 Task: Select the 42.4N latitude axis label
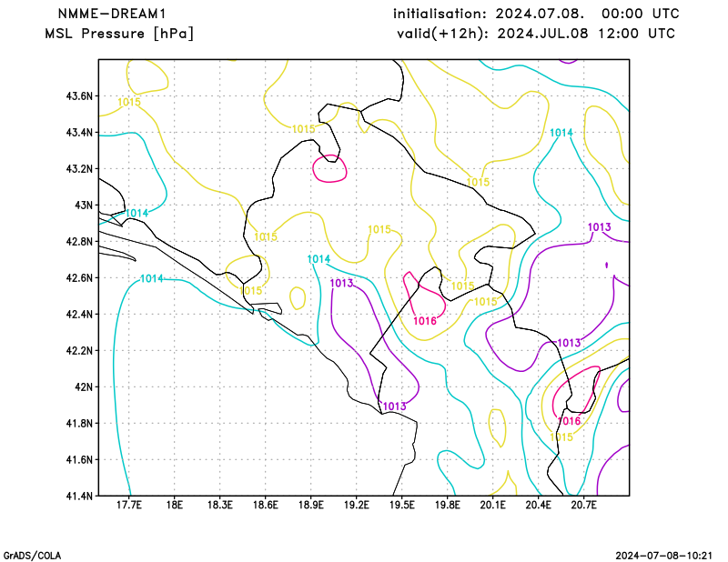pos(79,314)
